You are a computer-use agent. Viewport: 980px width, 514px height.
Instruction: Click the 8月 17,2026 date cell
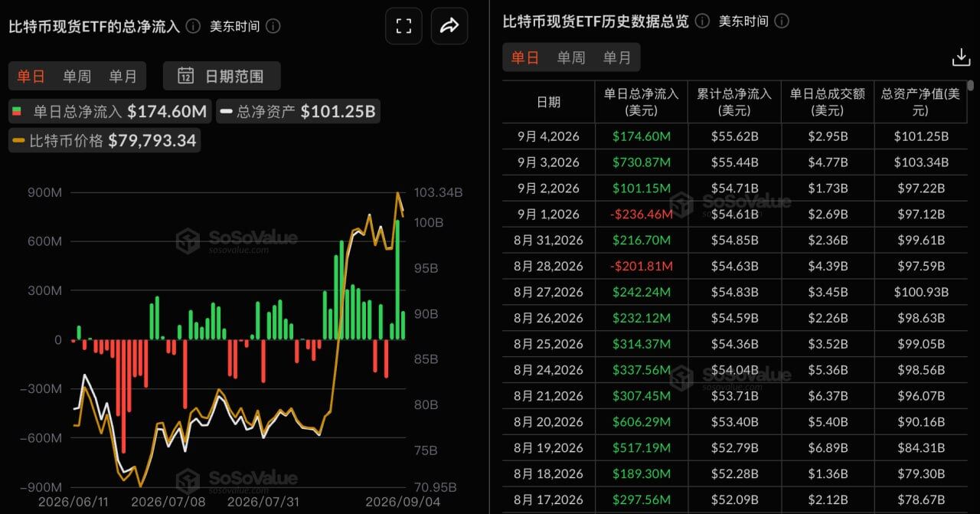click(548, 500)
